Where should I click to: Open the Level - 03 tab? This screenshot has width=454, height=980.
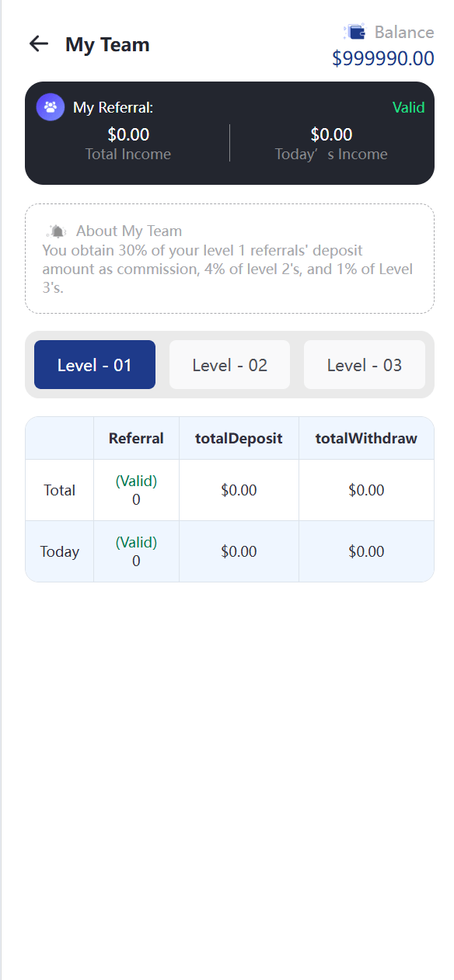[x=365, y=365]
